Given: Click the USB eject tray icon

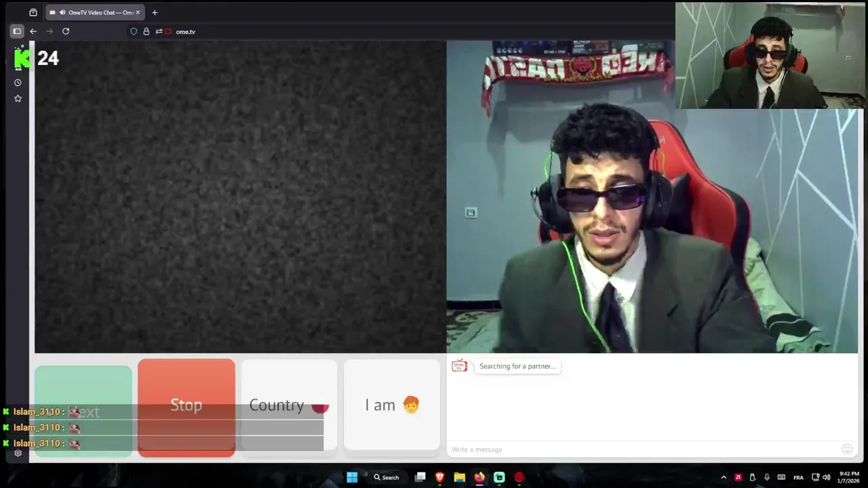Looking at the screenshot, I should [752, 477].
